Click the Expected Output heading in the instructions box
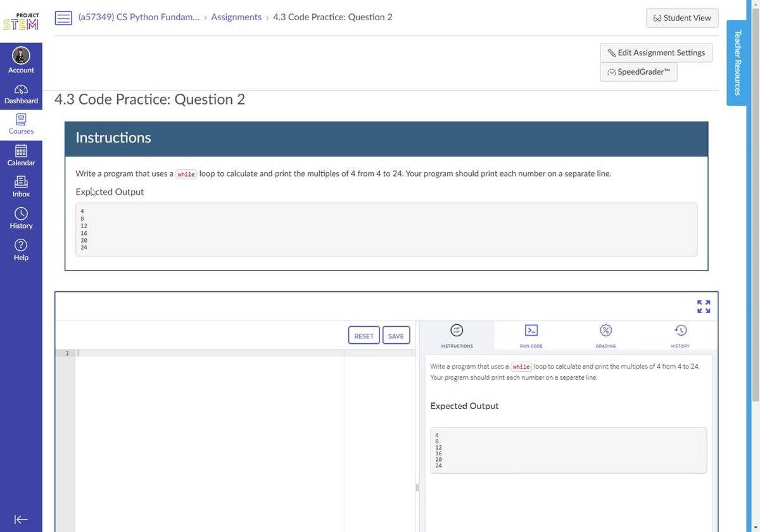The height and width of the screenshot is (532, 760). 110,192
